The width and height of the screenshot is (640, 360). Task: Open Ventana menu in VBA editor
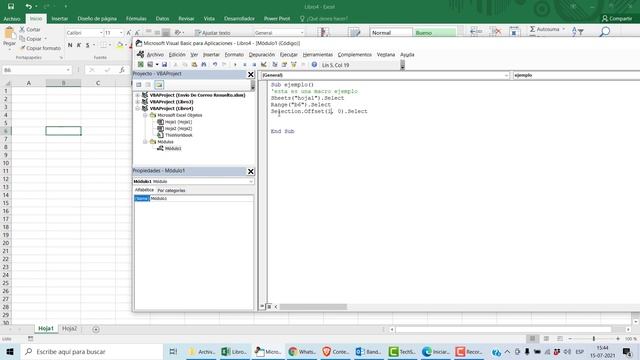pyautogui.click(x=386, y=54)
